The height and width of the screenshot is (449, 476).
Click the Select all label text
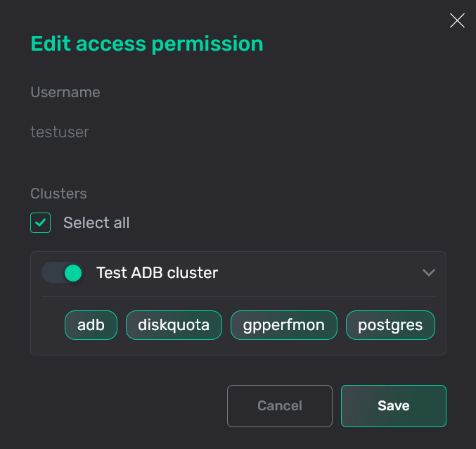point(96,223)
